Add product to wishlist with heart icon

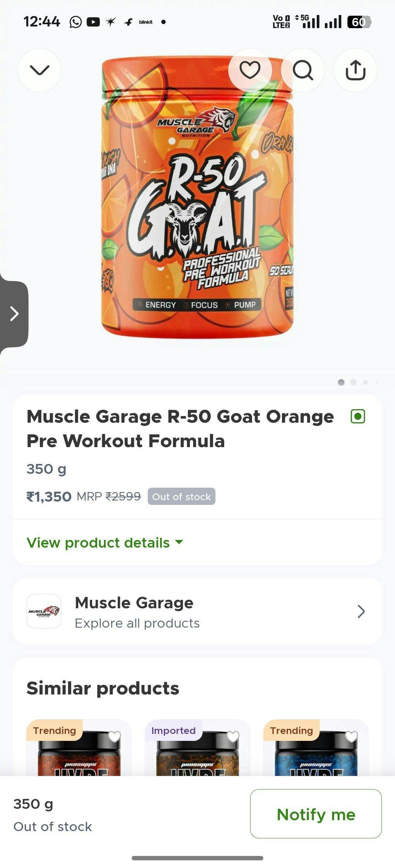pos(250,70)
